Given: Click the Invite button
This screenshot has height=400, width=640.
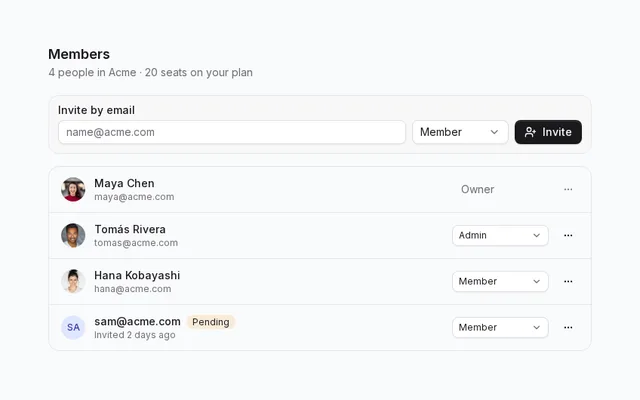Looking at the screenshot, I should coord(548,132).
